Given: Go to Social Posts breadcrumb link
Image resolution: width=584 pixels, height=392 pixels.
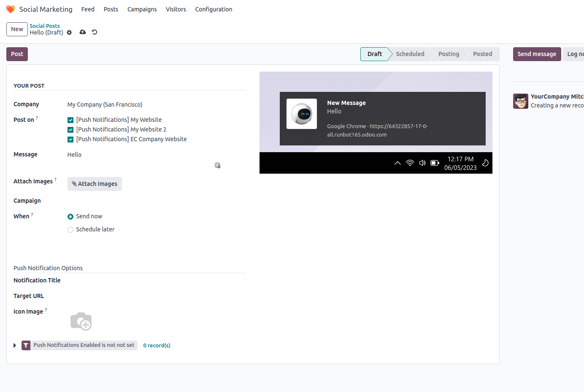Looking at the screenshot, I should coord(45,26).
